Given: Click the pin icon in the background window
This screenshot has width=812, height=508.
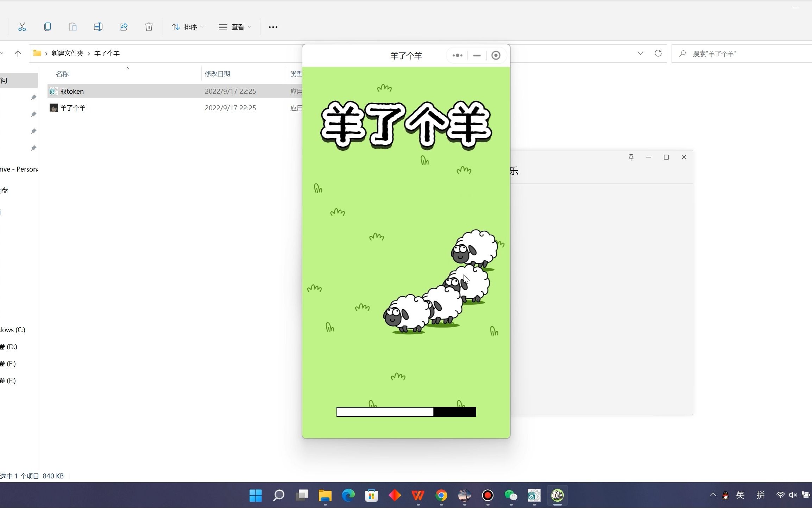Looking at the screenshot, I should pos(631,157).
